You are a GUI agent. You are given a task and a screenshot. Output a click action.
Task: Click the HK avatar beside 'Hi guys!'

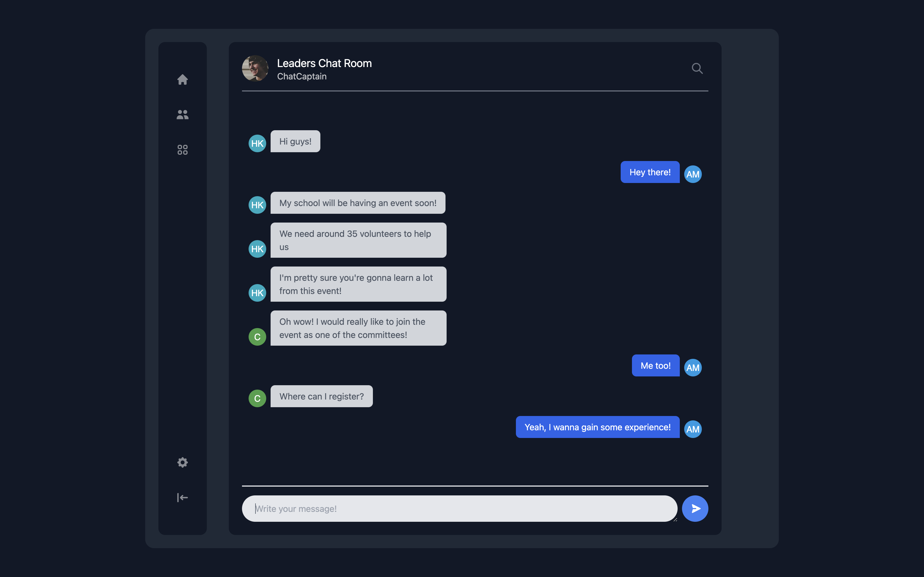point(257,143)
